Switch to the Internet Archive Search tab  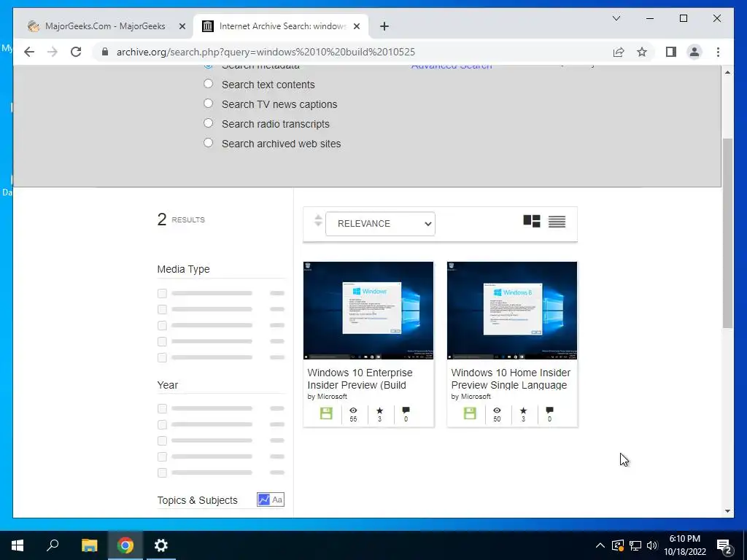281,26
